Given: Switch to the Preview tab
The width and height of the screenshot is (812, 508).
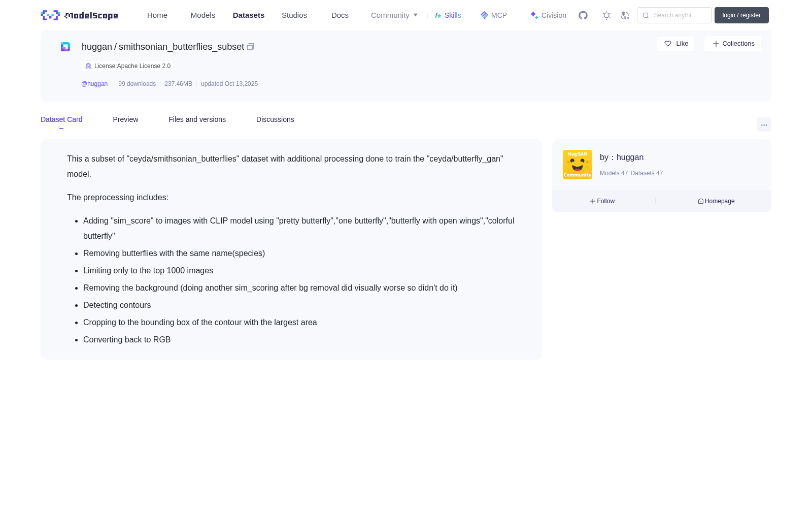Looking at the screenshot, I should [125, 119].
